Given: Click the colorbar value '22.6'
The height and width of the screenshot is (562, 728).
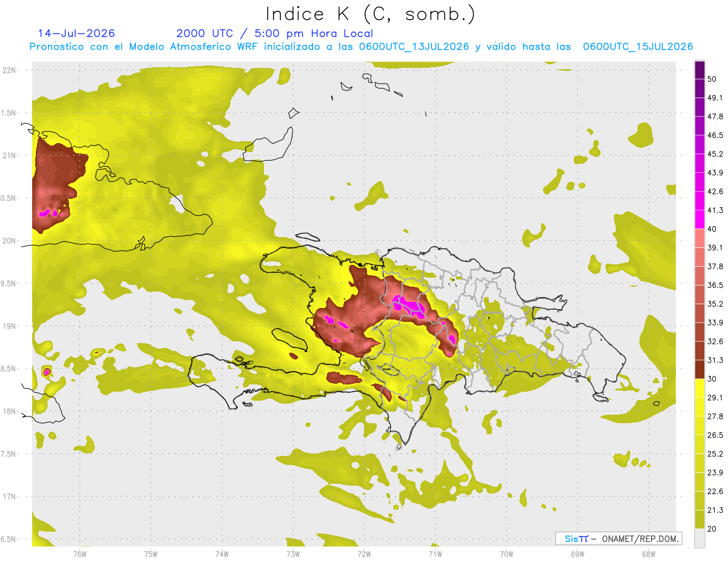Looking at the screenshot, I should 715,492.
